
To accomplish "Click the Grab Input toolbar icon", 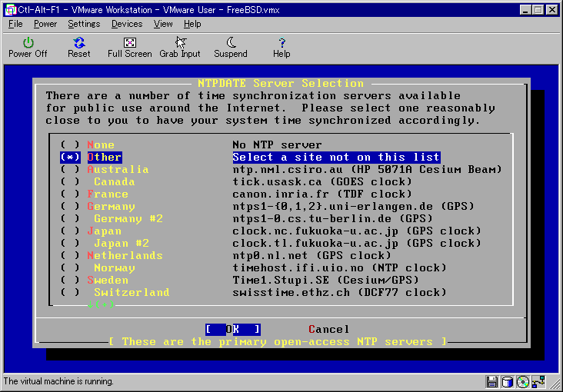I will coord(180,43).
